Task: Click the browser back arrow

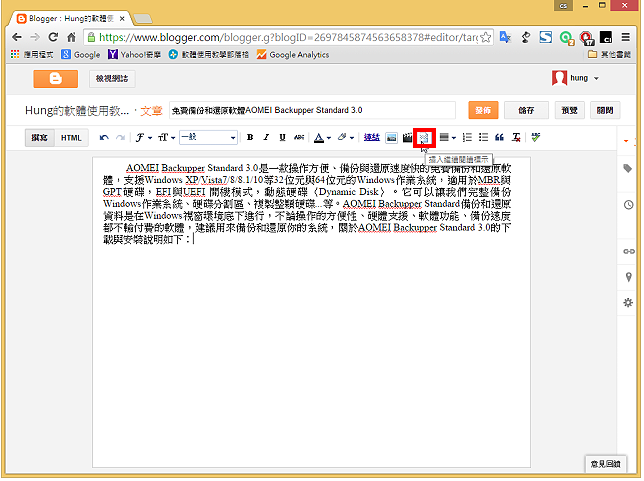Action: click(17, 37)
